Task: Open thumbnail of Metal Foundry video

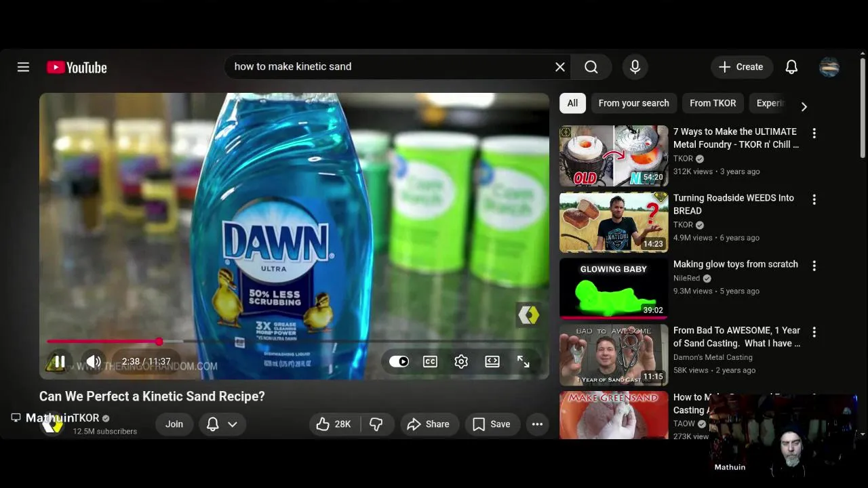Action: (x=614, y=156)
